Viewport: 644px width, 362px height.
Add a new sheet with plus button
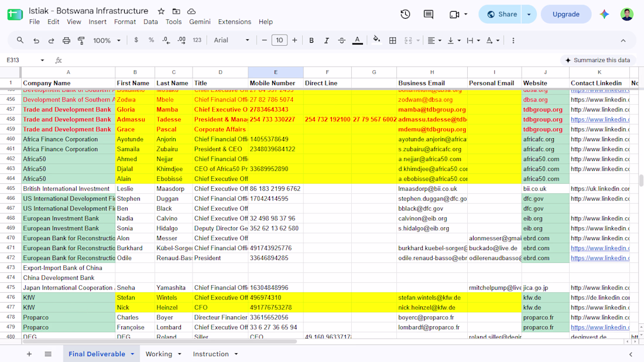(x=29, y=354)
